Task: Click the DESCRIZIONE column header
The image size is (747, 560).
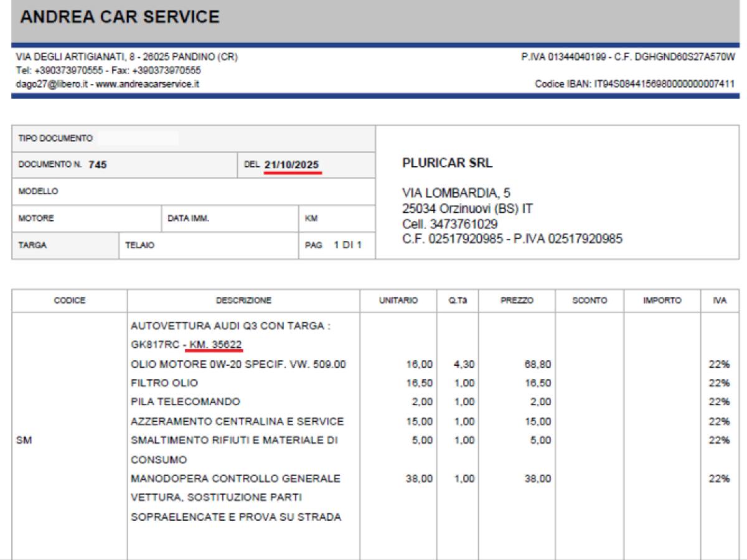Action: click(x=243, y=301)
